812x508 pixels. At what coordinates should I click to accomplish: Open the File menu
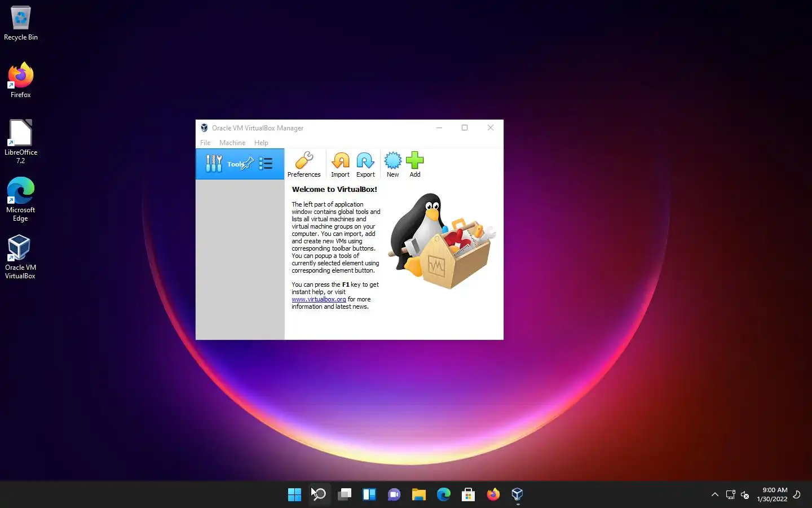tap(205, 143)
